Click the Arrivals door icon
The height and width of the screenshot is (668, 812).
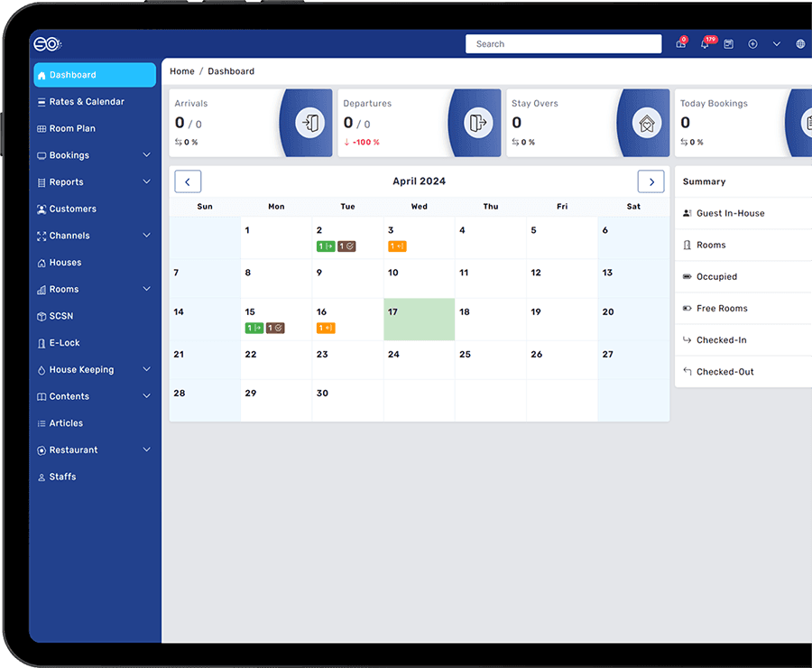pos(310,123)
